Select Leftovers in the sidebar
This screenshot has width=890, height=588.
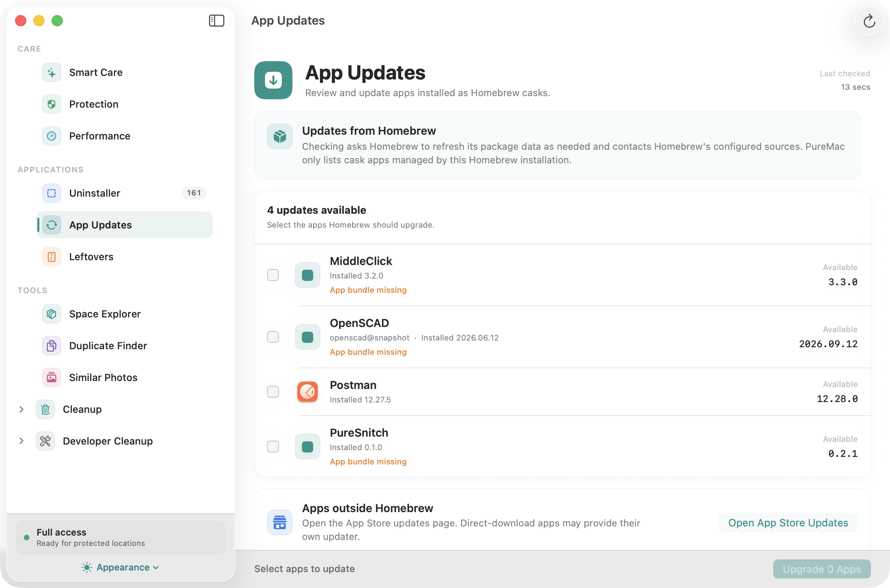124,257
